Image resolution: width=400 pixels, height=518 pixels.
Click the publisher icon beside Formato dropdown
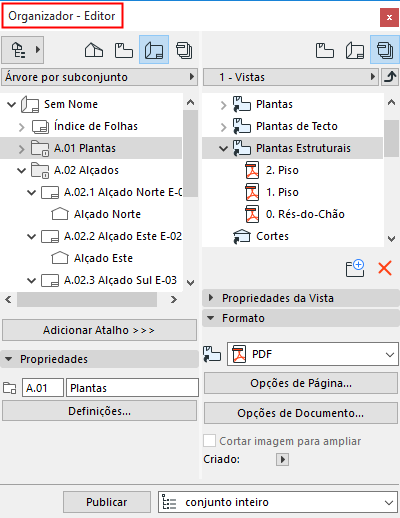point(212,354)
